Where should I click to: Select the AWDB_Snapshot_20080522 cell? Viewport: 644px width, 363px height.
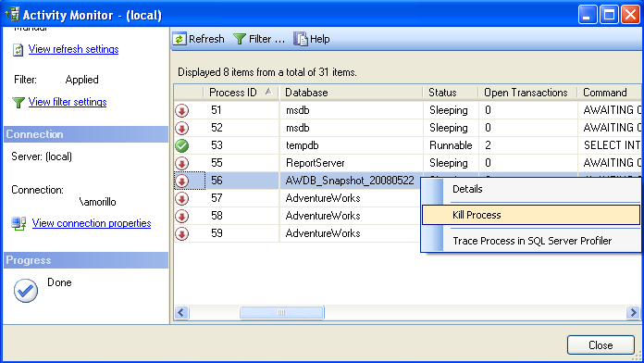click(x=350, y=181)
